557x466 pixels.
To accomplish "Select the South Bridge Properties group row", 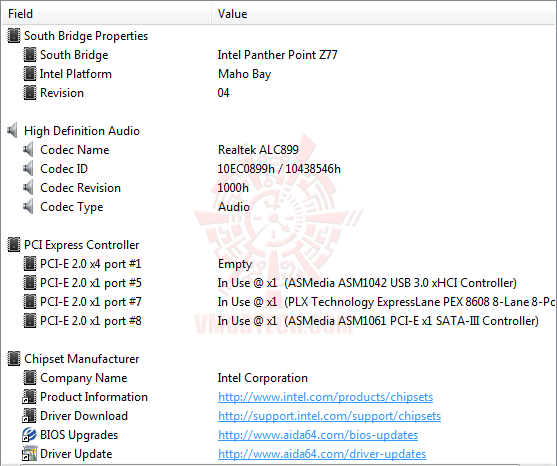I will point(86,36).
